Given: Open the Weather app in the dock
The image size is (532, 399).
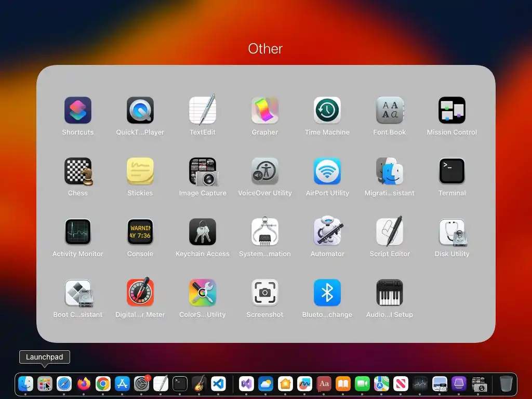Looking at the screenshot, I should pos(265,384).
